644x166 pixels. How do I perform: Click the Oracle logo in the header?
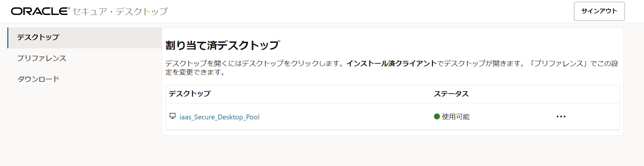point(40,11)
